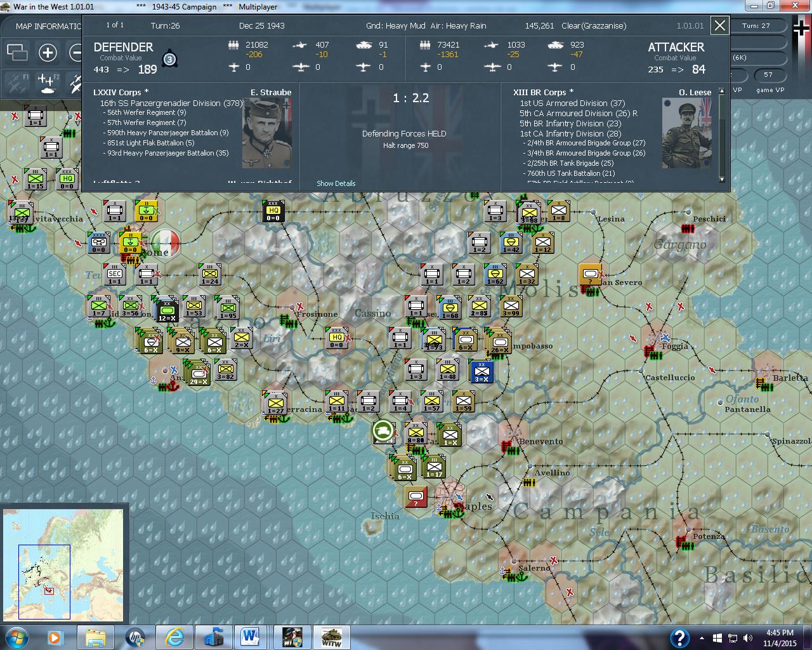
Task: Open the MAP INFORMATION tab
Action: click(x=48, y=26)
